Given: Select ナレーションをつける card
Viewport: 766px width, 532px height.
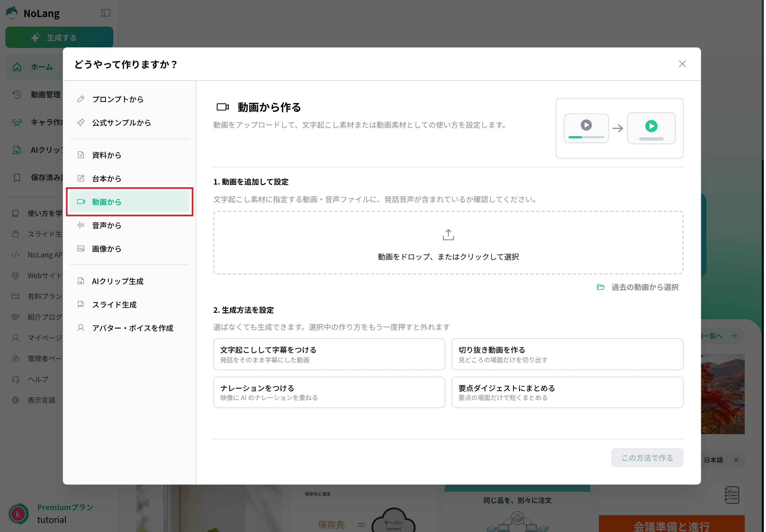Looking at the screenshot, I should (329, 392).
